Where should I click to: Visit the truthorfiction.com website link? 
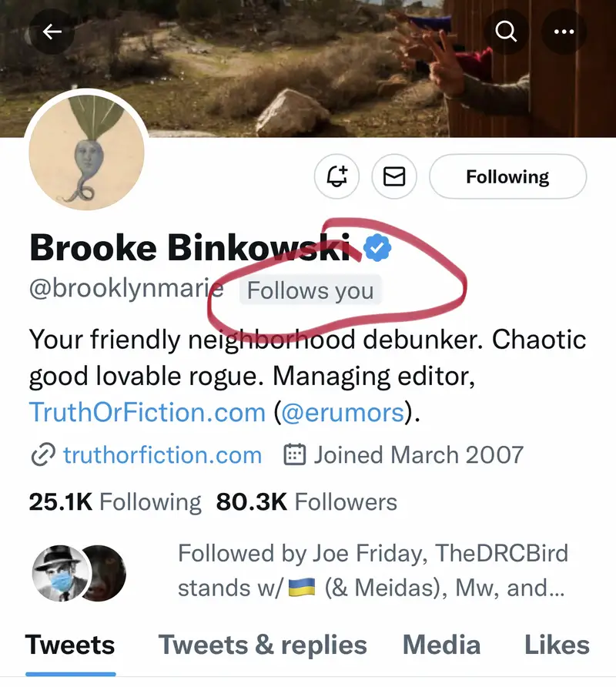click(x=162, y=454)
